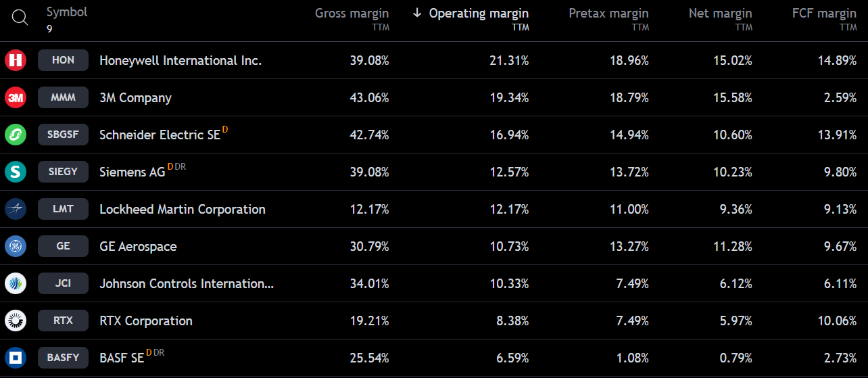Click the Siemens teal logo icon

click(x=16, y=172)
